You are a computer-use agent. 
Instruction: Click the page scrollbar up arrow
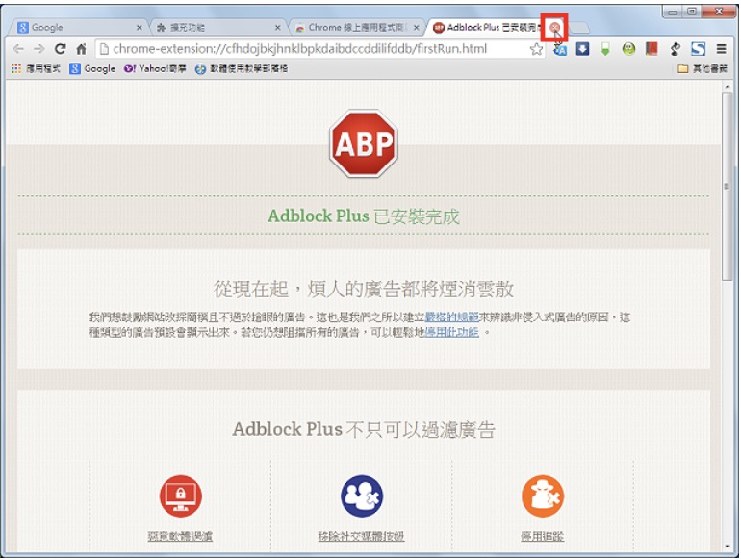[x=728, y=87]
